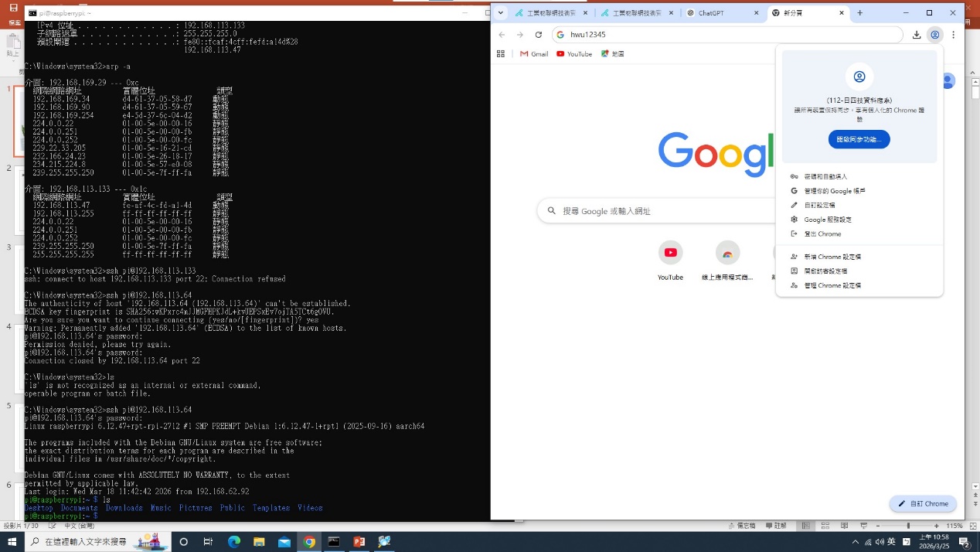Open a new Chrome tab with plus button

pyautogui.click(x=859, y=13)
